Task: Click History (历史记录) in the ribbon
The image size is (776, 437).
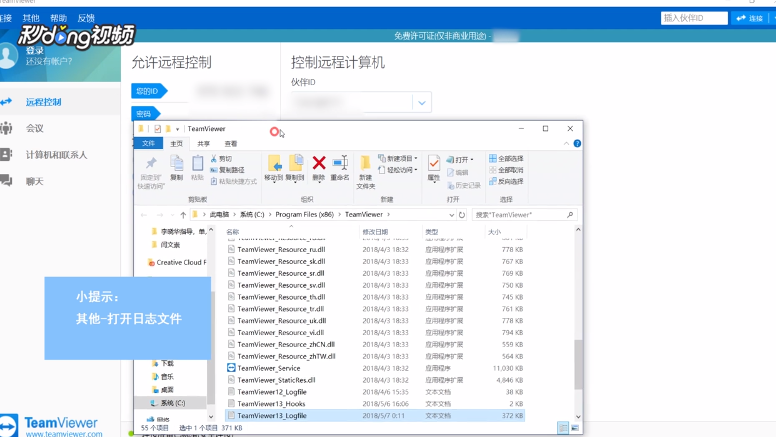Action: (464, 185)
